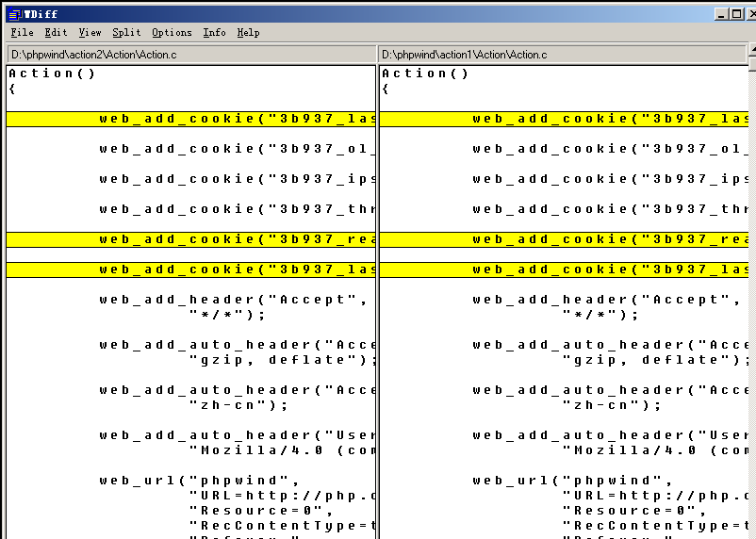Click the 3b937_ips cookie line in right pane
The height and width of the screenshot is (539, 756).
pyautogui.click(x=611, y=179)
